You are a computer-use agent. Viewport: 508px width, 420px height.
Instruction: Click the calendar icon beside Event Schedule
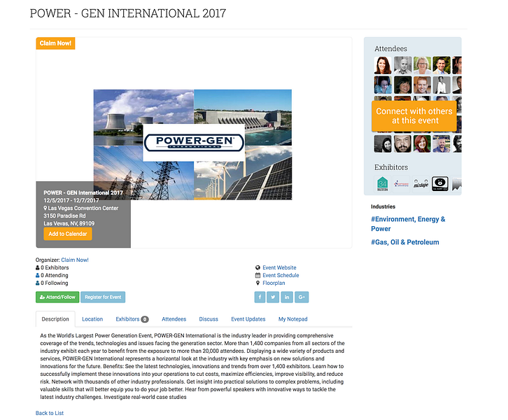(258, 276)
